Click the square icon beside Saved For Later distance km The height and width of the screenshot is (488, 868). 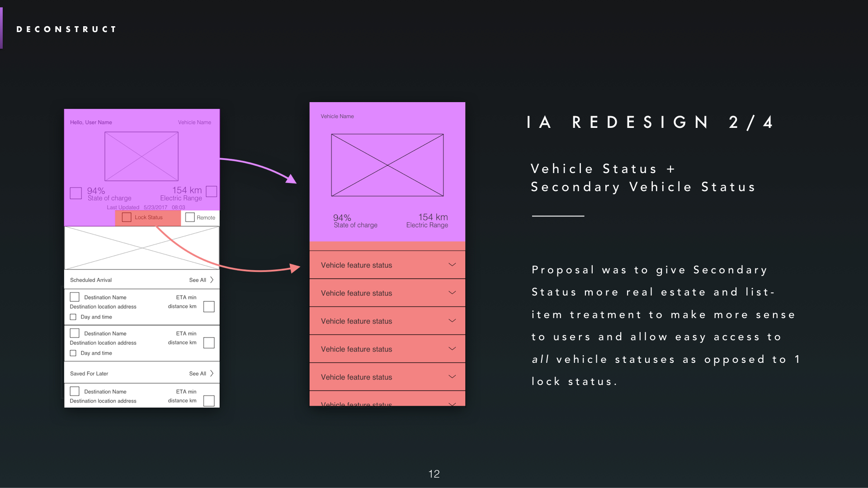209,401
